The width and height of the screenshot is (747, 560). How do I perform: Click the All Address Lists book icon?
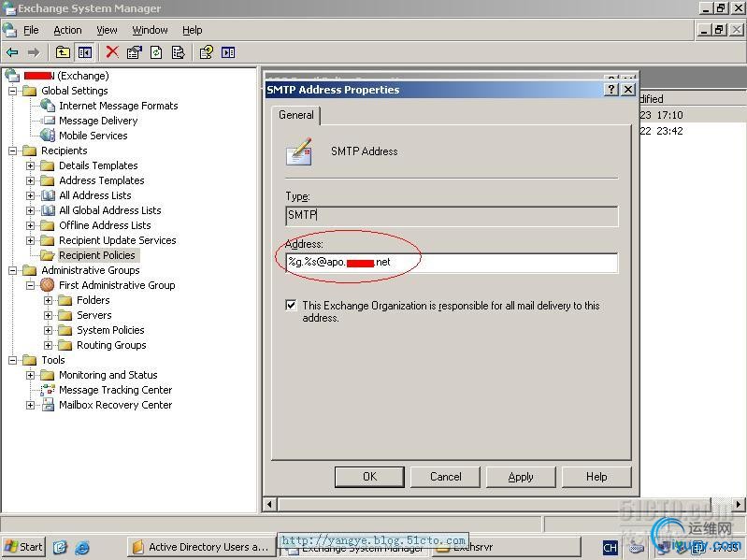click(48, 195)
